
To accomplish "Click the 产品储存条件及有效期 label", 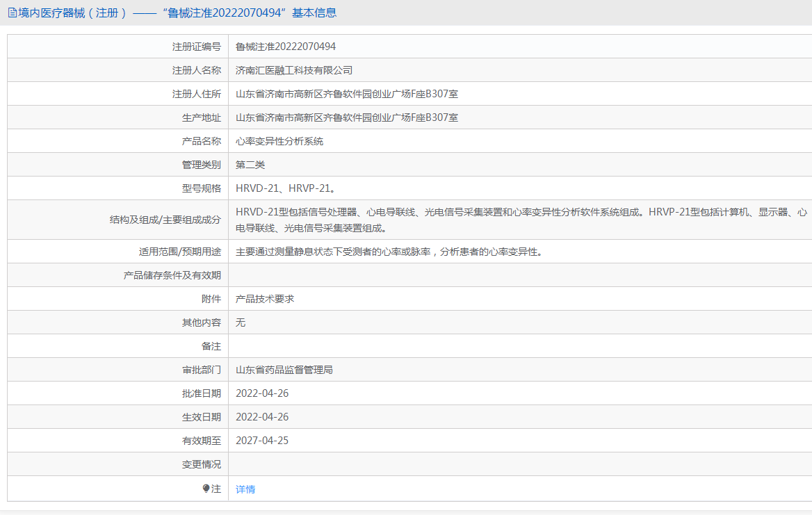I will click(x=172, y=275).
